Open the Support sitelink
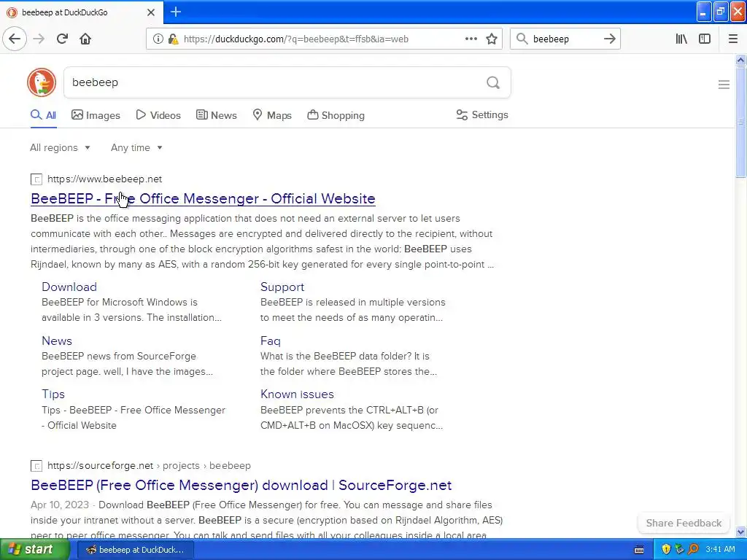Image resolution: width=747 pixels, height=560 pixels. tap(282, 287)
